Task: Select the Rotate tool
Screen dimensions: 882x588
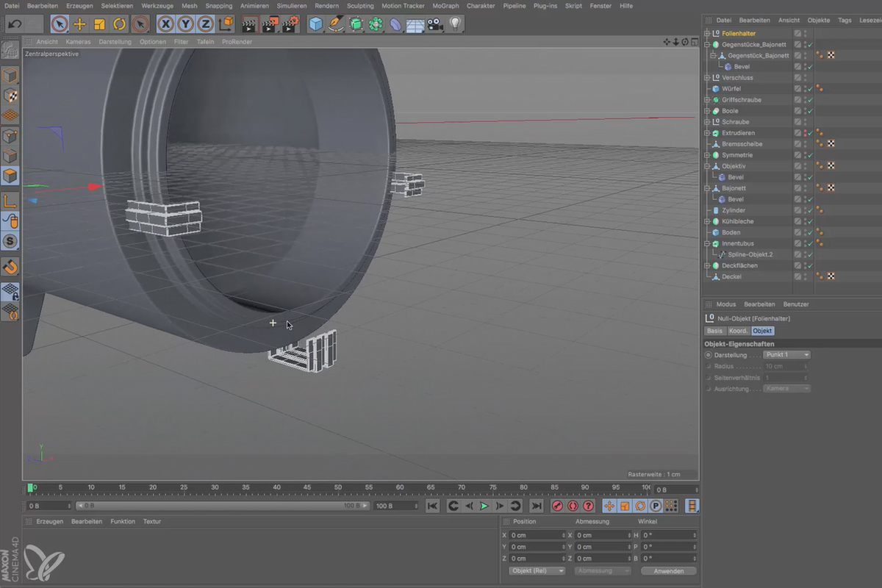Action: coord(119,24)
